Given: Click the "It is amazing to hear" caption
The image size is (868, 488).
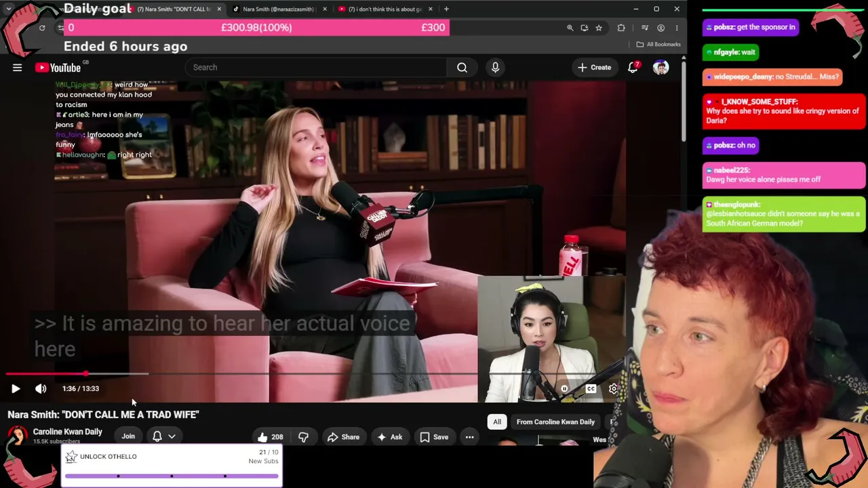Looking at the screenshot, I should pyautogui.click(x=222, y=336).
